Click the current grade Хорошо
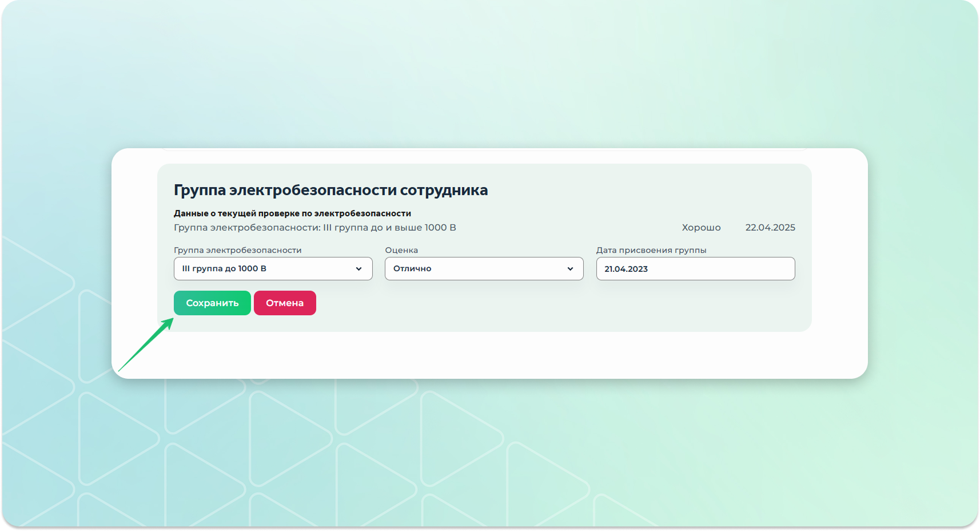This screenshot has height=531, width=980. pos(701,228)
